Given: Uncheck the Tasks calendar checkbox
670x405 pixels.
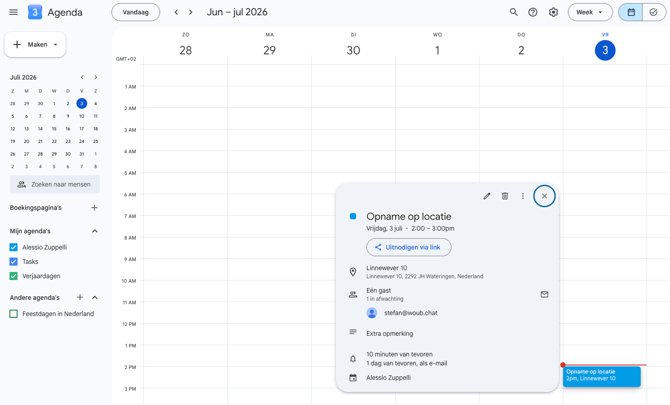Looking at the screenshot, I should pos(14,261).
